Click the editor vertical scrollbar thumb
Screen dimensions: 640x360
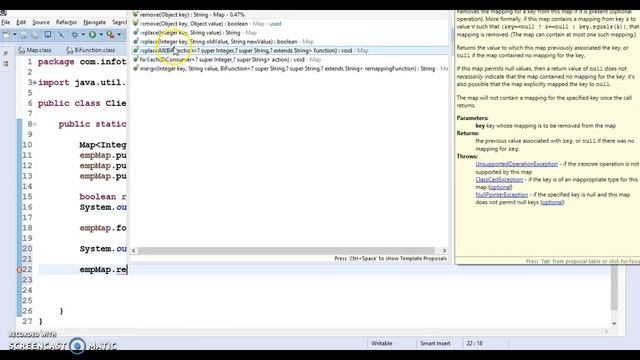[x=614, y=287]
